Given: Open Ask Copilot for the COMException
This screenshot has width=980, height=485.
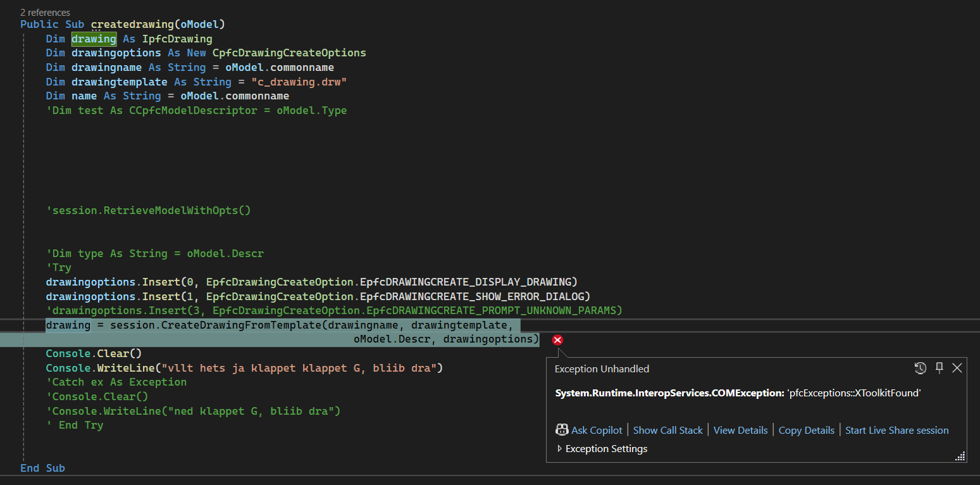Looking at the screenshot, I should [x=595, y=430].
